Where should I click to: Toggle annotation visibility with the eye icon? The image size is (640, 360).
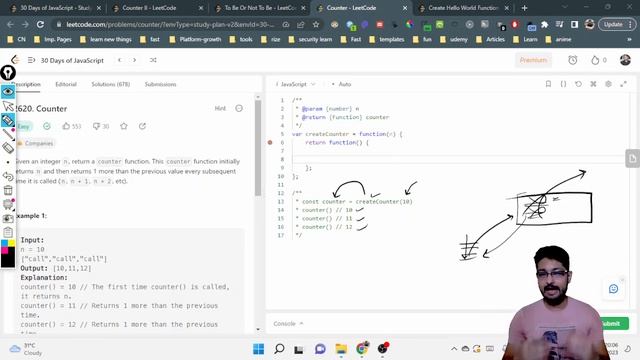8,92
